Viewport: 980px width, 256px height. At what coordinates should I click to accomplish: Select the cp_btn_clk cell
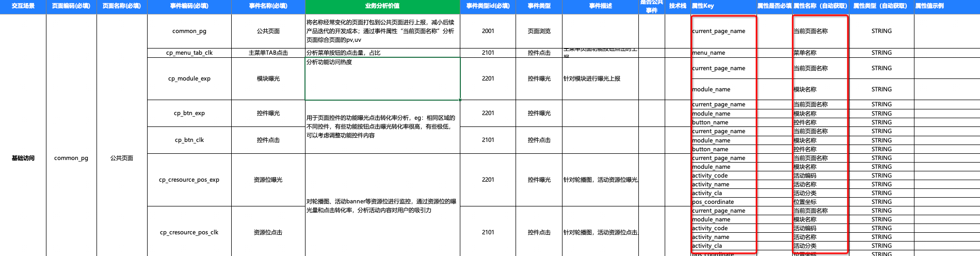point(189,140)
